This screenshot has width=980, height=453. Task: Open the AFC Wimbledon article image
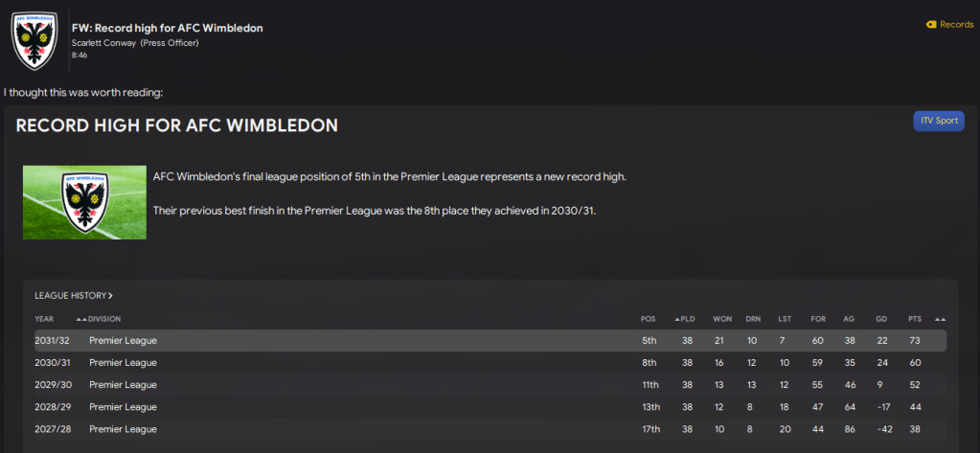click(x=85, y=202)
